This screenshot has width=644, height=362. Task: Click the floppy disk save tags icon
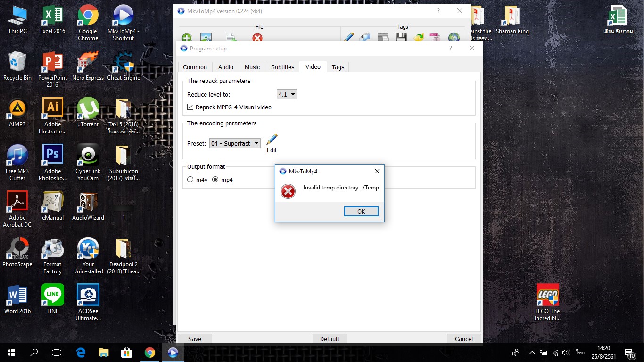point(401,38)
